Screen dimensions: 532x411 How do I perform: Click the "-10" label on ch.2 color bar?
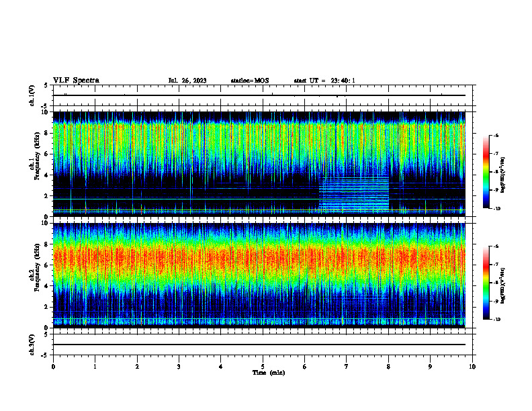tap(496, 320)
